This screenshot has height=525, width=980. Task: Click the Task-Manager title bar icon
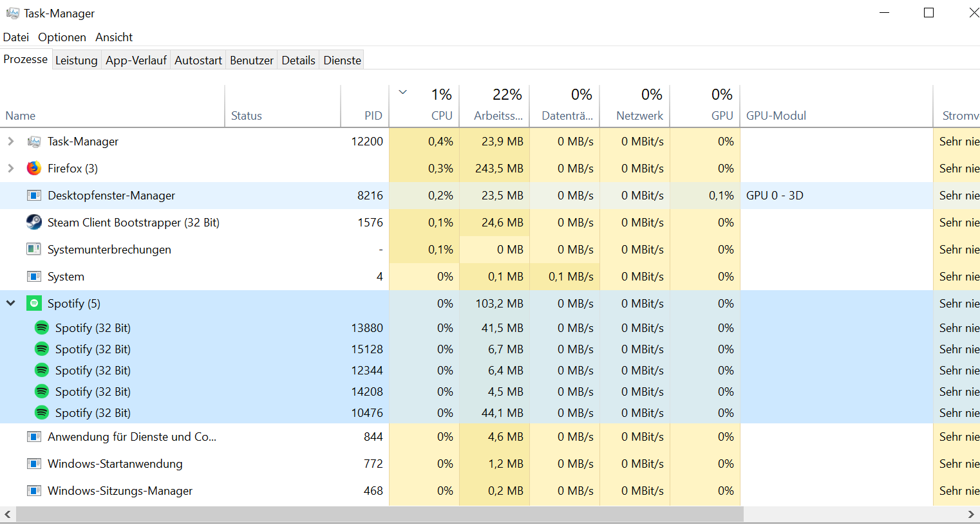tap(12, 13)
